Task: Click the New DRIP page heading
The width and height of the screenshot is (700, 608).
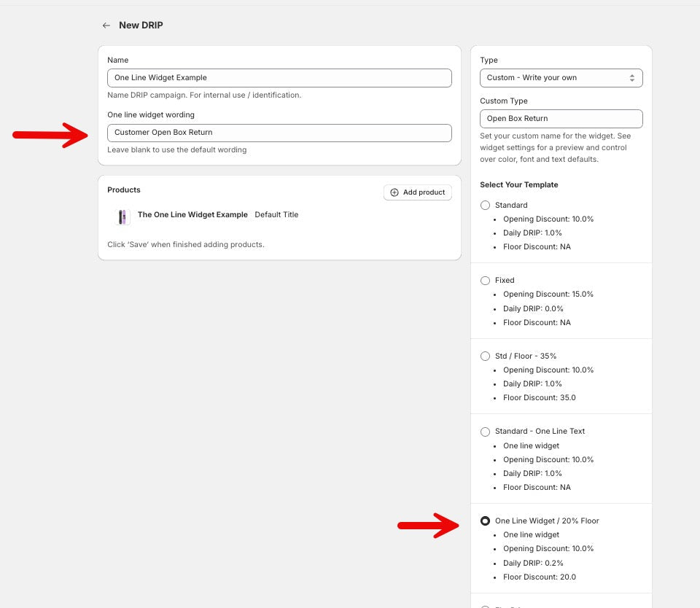Action: pos(141,26)
